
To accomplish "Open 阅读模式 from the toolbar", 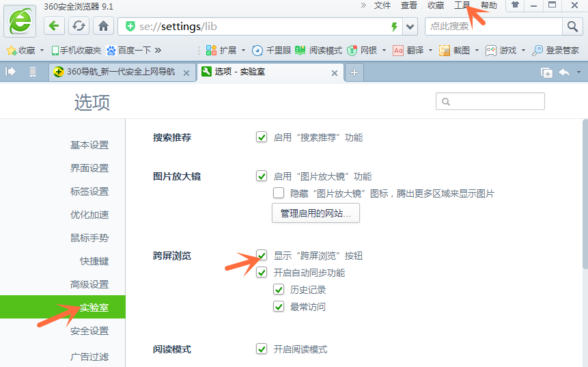I will (x=318, y=51).
